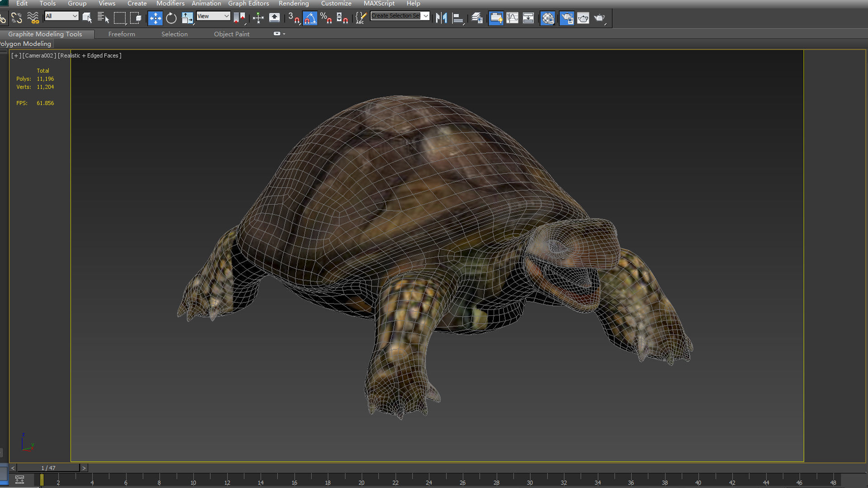Open the Graph Editors menu

coord(248,4)
